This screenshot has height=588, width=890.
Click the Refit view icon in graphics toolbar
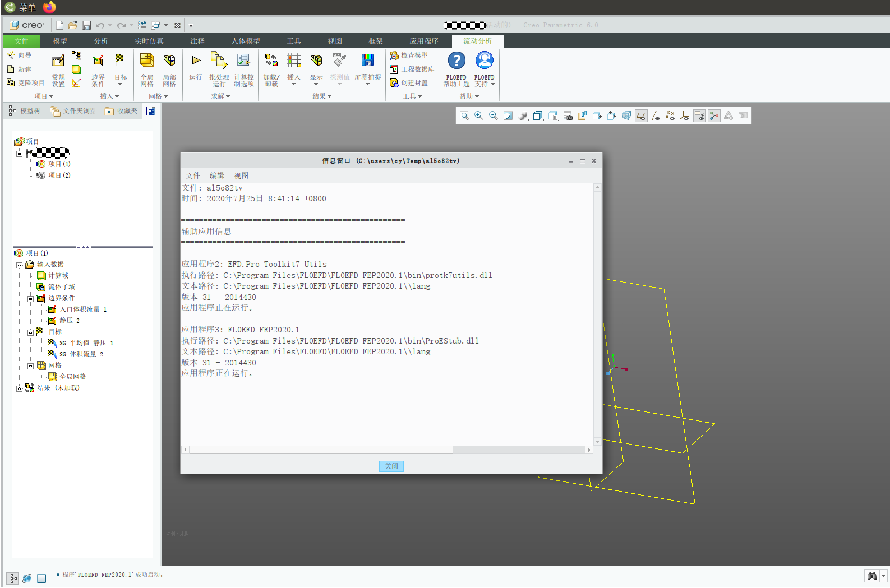tap(464, 115)
